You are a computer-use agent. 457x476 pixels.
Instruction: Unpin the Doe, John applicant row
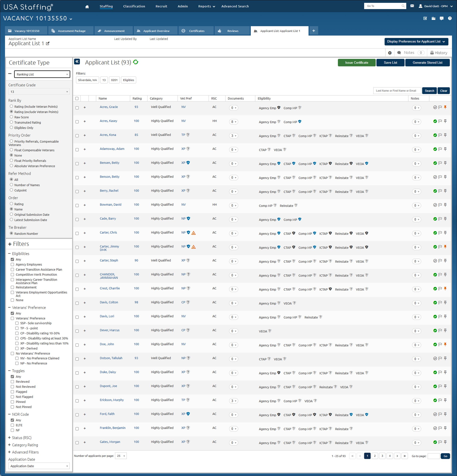click(x=445, y=345)
